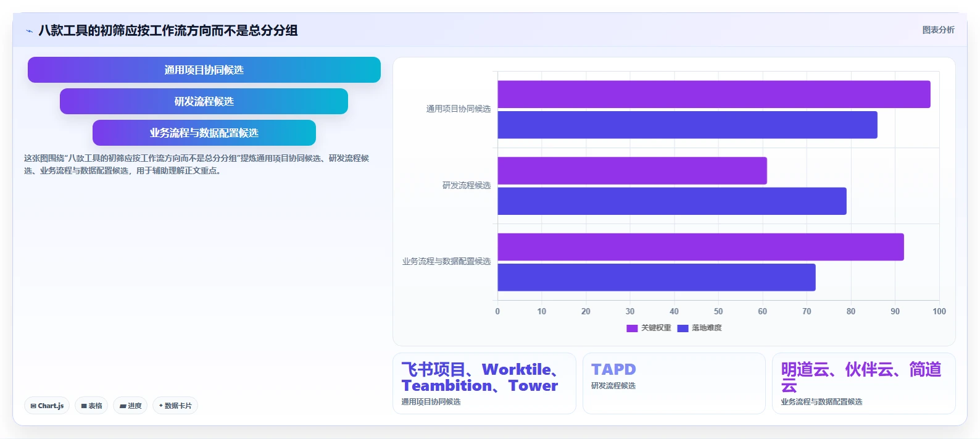Click the 业务流程与数据配置候选 caption under 明道云 card

(x=821, y=401)
